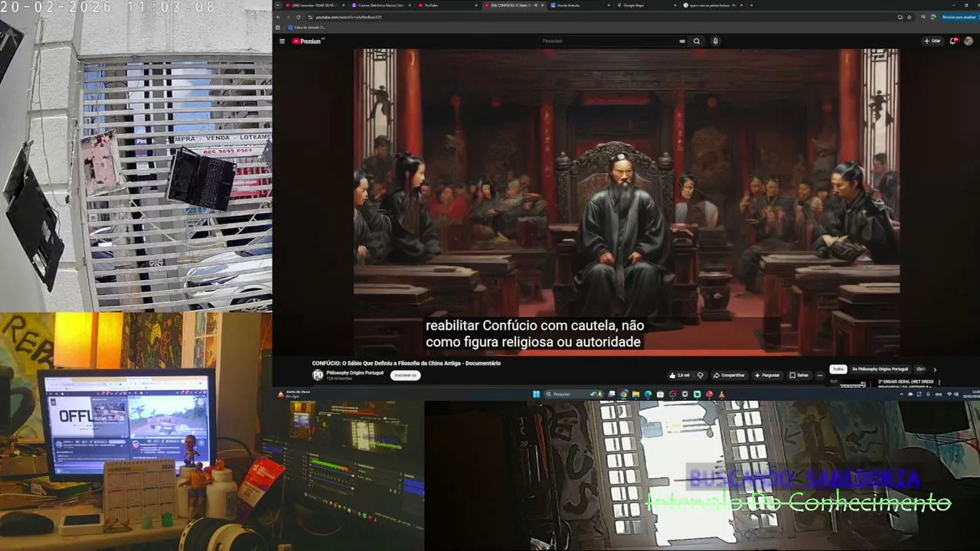Bookmark this page with the star icon
Screen dimensions: 980x551
[x=910, y=17]
